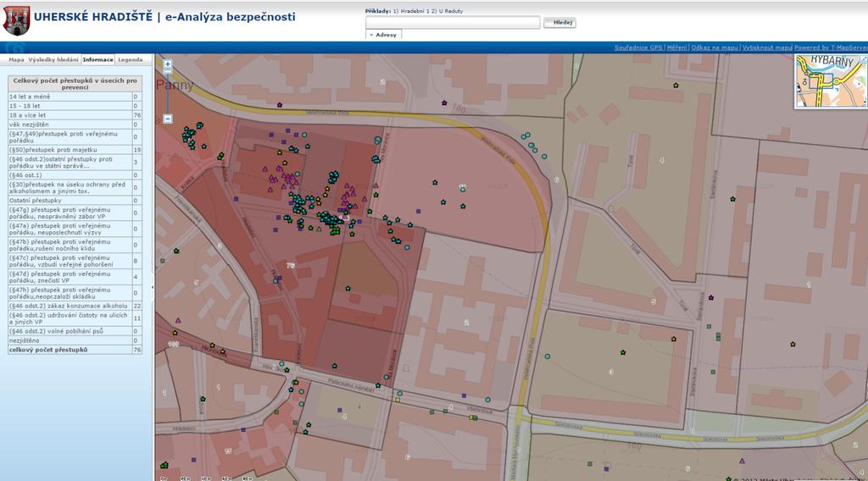Follow the Powered by T-MapServer link

(831, 47)
